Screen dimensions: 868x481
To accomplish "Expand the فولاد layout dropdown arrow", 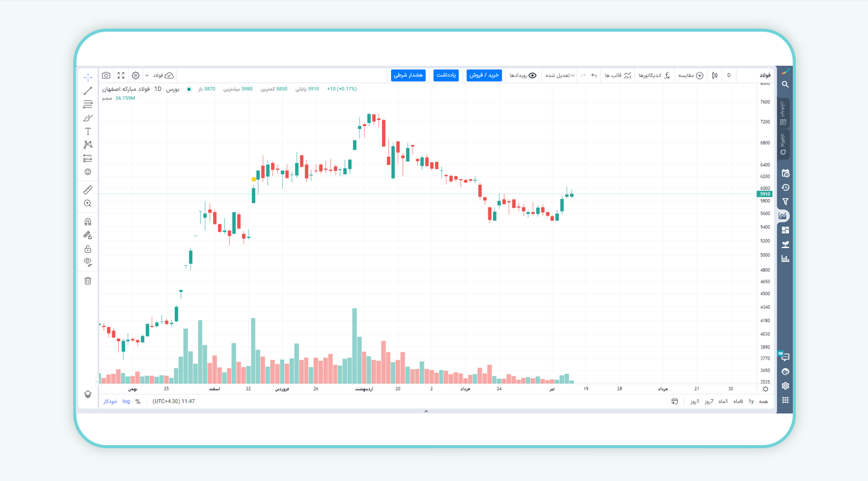I will pos(147,75).
